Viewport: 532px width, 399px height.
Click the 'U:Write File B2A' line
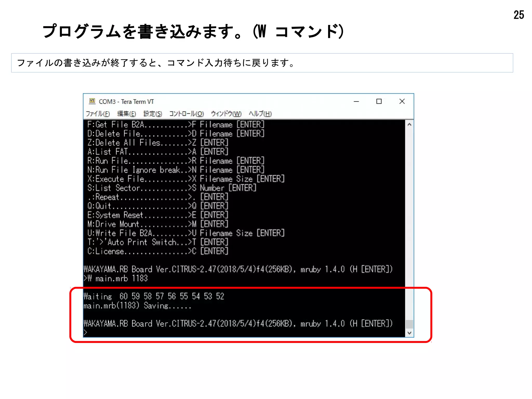[x=186, y=233]
